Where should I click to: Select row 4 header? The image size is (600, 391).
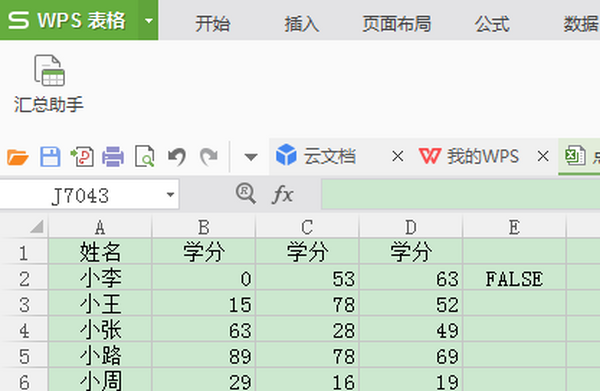click(x=24, y=330)
